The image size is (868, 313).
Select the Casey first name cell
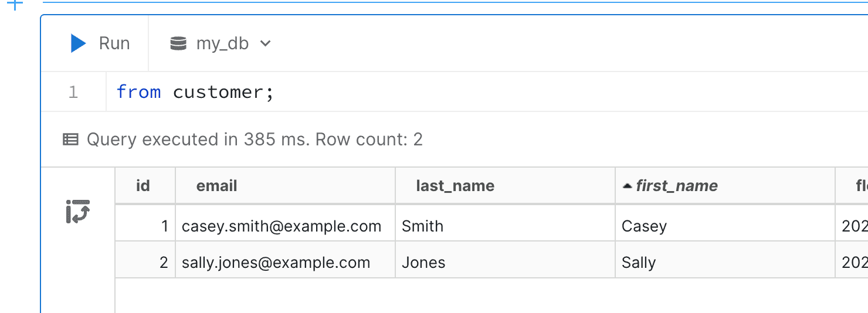coord(644,226)
